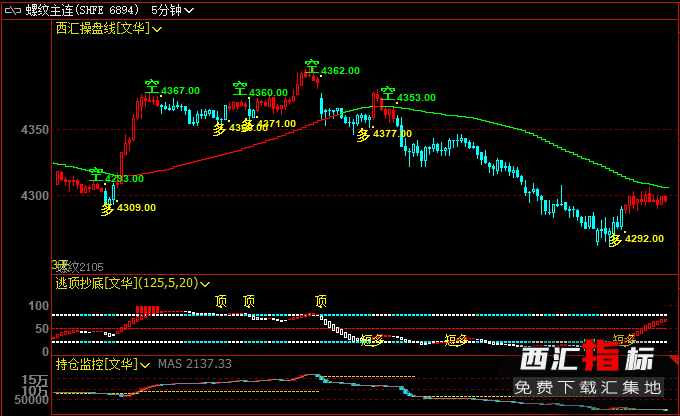Screen dimensions: 680x416
Task: Click the 多 buy signal at 4292.00
Action: 616,240
